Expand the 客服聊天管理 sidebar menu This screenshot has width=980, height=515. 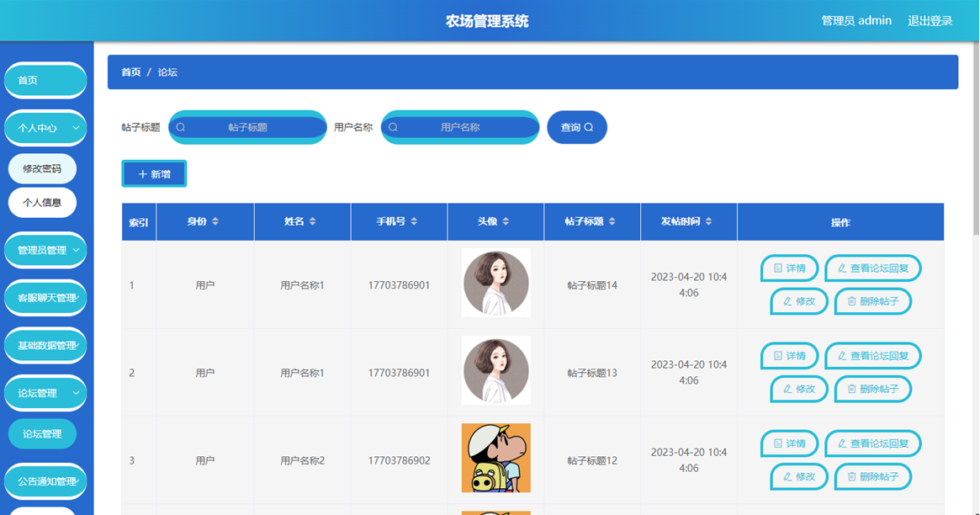45,298
